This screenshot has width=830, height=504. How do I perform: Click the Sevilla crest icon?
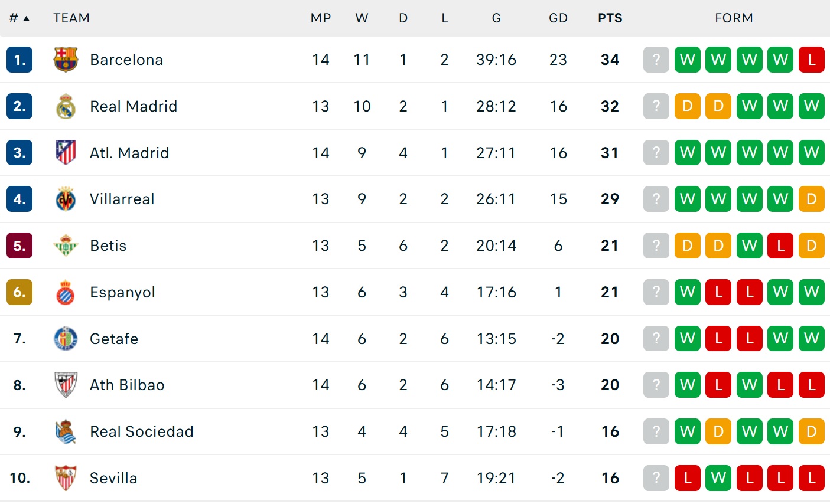coord(66,478)
